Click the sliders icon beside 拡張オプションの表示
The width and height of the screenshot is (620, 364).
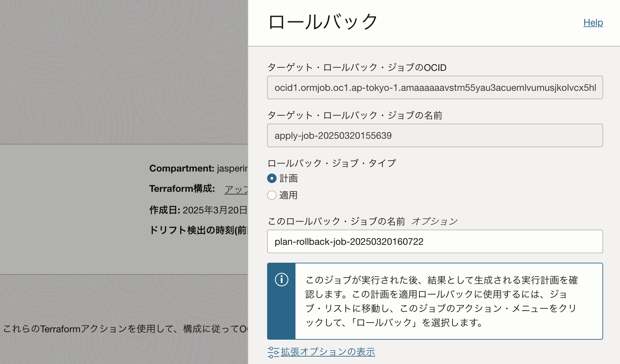tap(272, 352)
